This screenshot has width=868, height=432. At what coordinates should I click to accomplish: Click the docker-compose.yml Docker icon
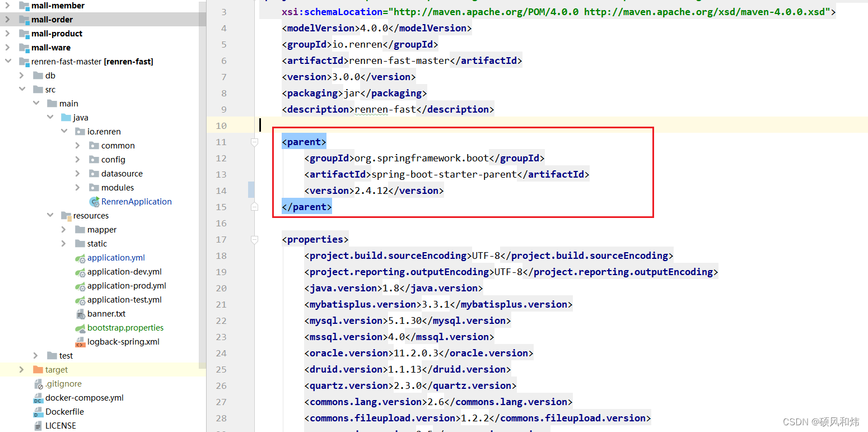pyautogui.click(x=38, y=398)
